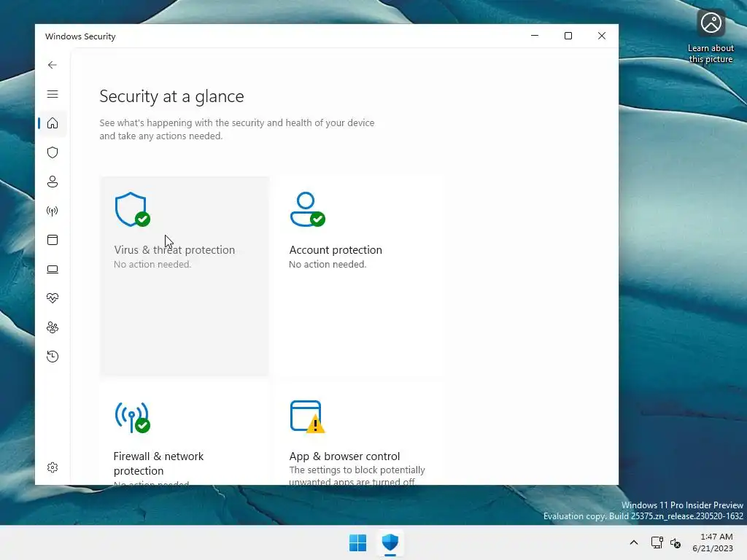The height and width of the screenshot is (560, 747).
Task: Maximize the Windows Security window
Action: click(x=568, y=36)
